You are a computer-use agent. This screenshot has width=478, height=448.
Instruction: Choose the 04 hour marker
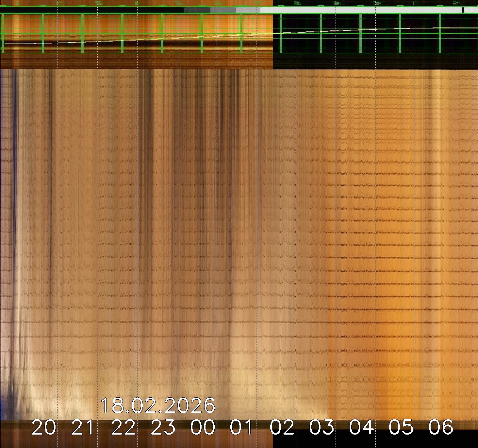tap(361, 427)
